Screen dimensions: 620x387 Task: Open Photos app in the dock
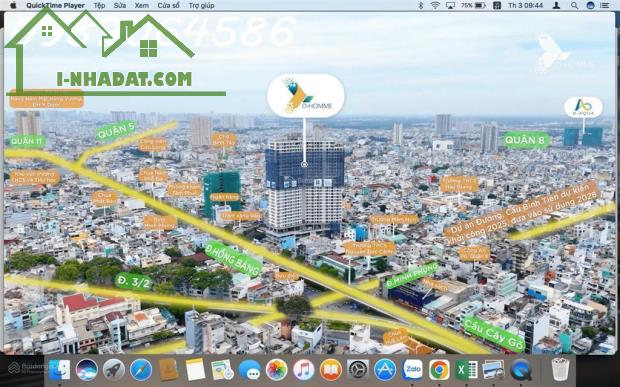click(x=276, y=370)
